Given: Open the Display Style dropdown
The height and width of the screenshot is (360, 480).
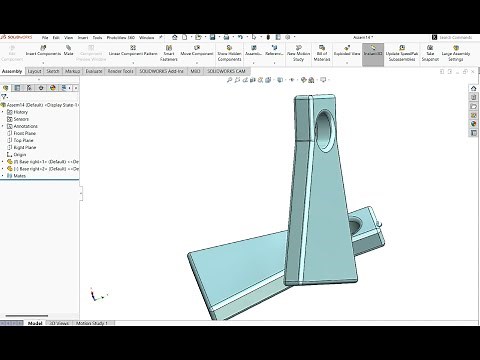Looking at the screenshot, I should (280, 80).
